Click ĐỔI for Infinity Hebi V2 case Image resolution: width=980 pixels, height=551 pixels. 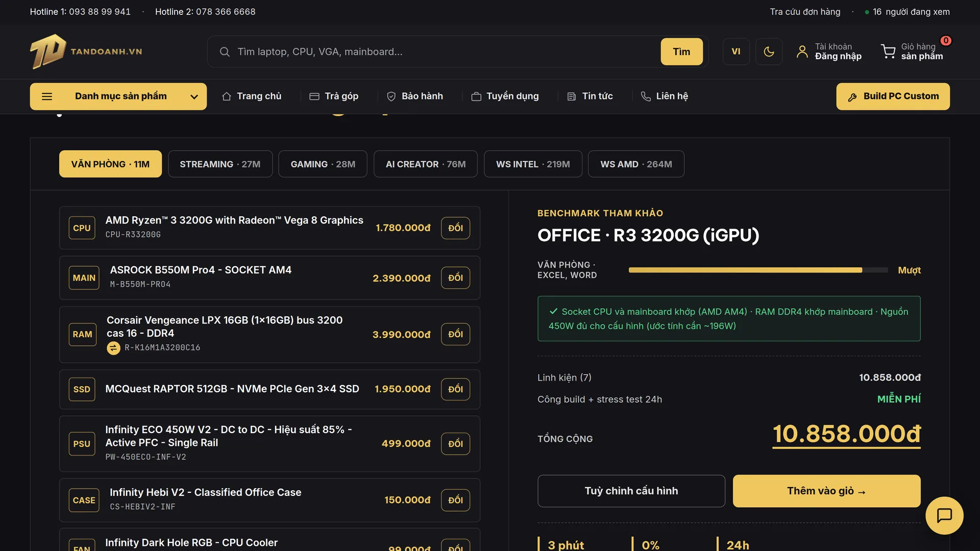(455, 500)
